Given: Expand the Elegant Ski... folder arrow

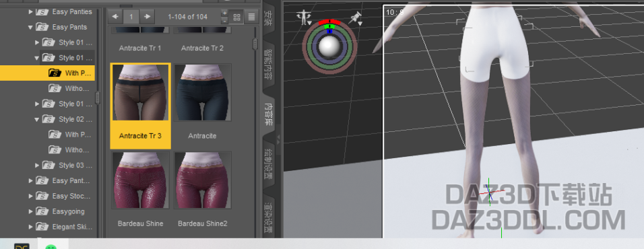Looking at the screenshot, I should 30,226.
